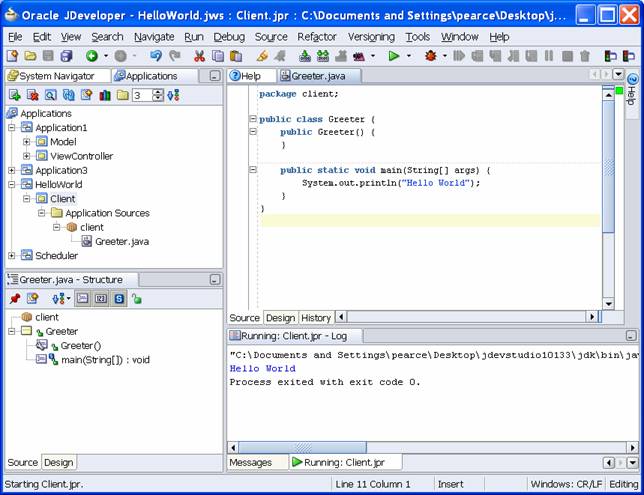The height and width of the screenshot is (495, 644).
Task: Expand the Model project node
Action: pos(27,142)
